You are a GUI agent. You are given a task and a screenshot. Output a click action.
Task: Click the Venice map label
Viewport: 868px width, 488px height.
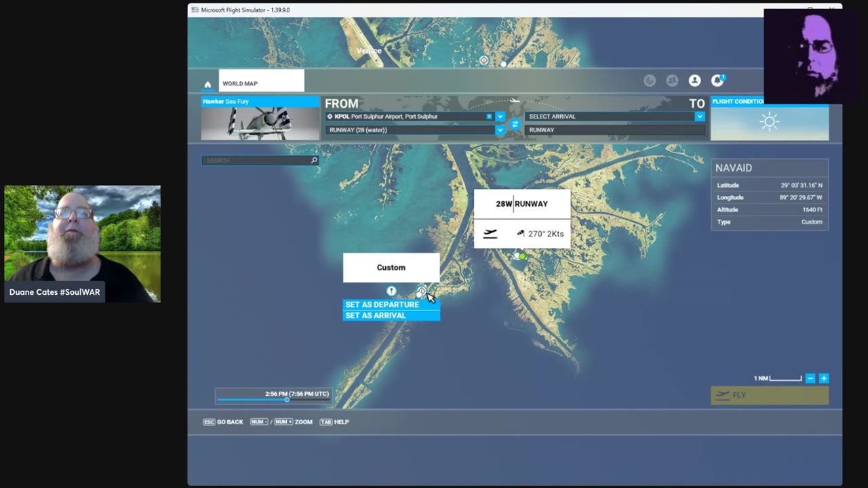point(369,51)
